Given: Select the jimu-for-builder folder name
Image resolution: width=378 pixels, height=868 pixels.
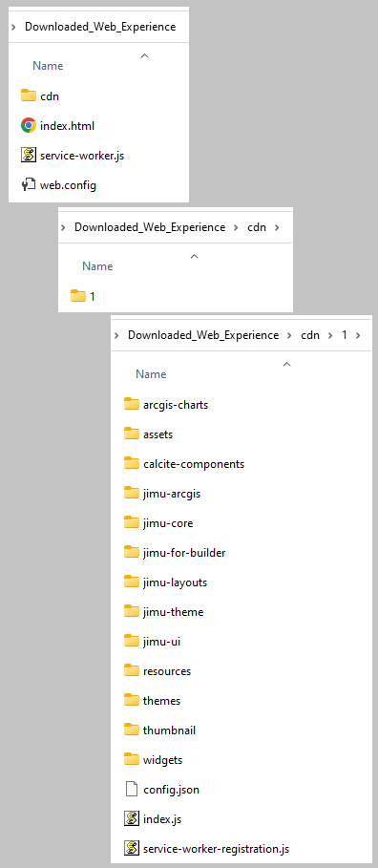Looking at the screenshot, I should coord(184,553).
